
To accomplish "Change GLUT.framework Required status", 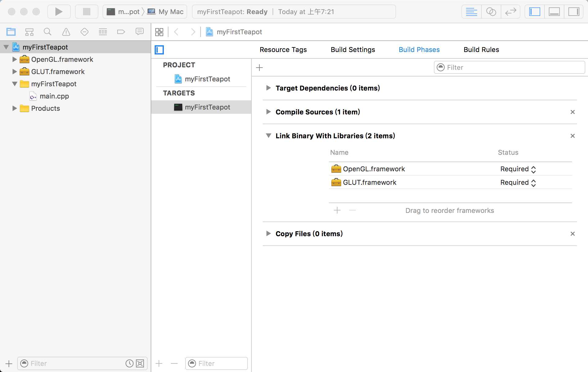I will [x=518, y=183].
